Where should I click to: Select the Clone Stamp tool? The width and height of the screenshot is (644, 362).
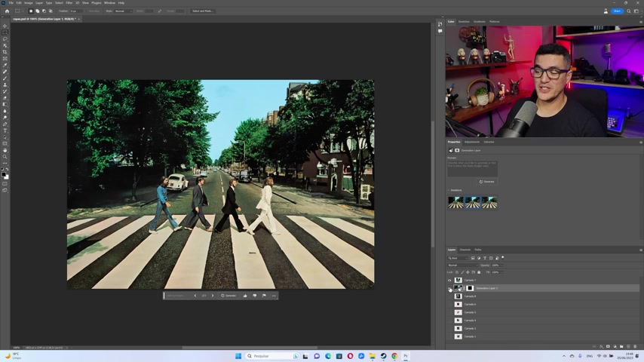pos(5,85)
